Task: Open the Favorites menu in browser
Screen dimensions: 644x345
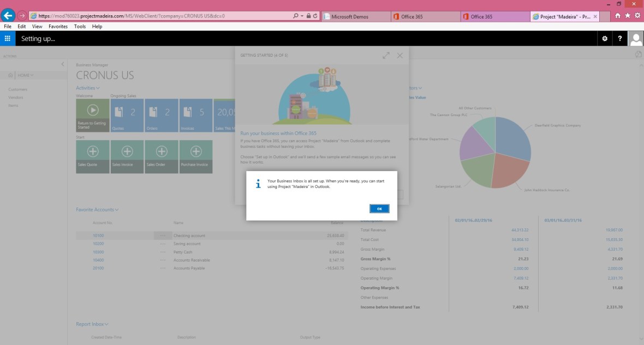Action: (x=58, y=26)
